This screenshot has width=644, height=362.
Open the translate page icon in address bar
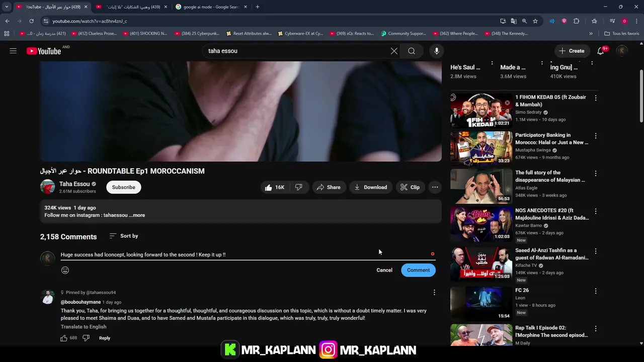pos(514,21)
